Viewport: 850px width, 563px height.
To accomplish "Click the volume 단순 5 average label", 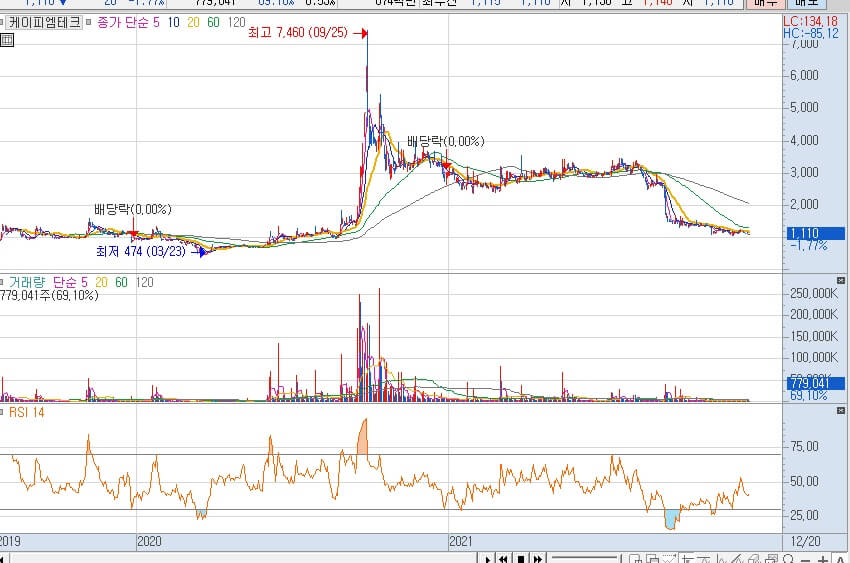I will click(70, 282).
